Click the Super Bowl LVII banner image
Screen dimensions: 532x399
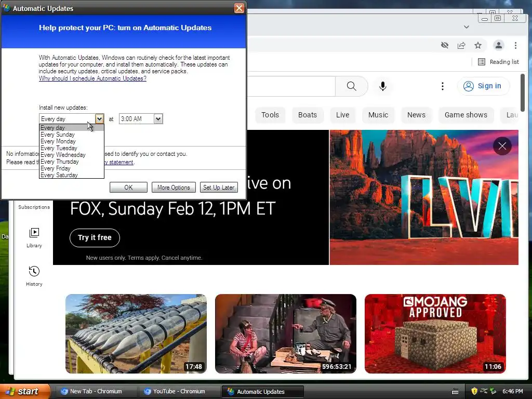(x=424, y=197)
